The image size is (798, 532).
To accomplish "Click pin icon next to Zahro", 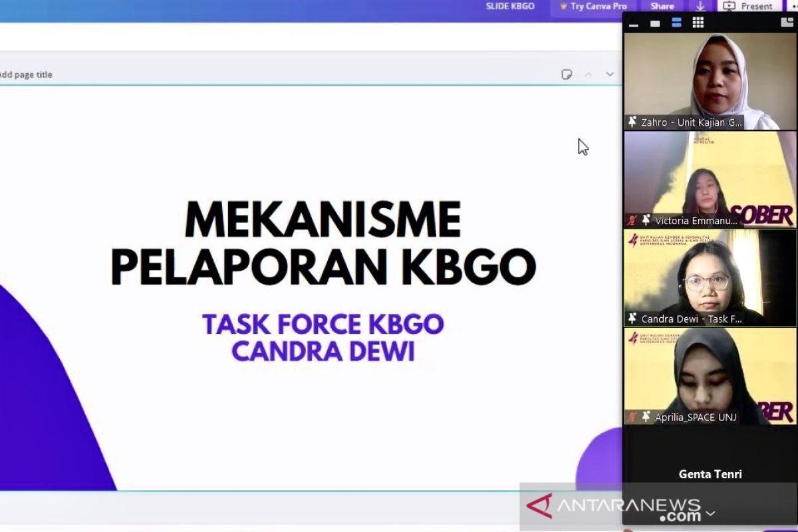I will tap(632, 122).
